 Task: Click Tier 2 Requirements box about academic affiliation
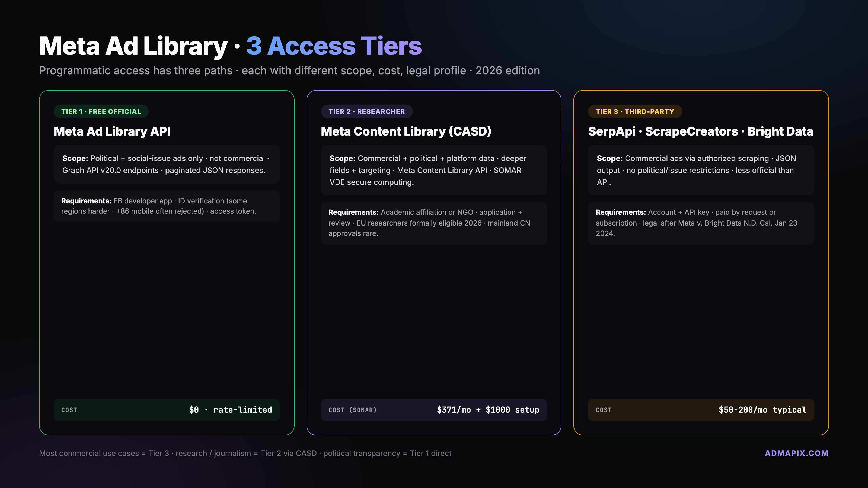[x=433, y=223]
